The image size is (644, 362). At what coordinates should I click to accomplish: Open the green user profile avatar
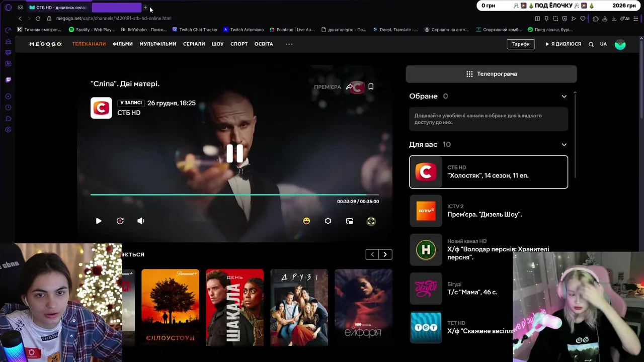(x=620, y=44)
